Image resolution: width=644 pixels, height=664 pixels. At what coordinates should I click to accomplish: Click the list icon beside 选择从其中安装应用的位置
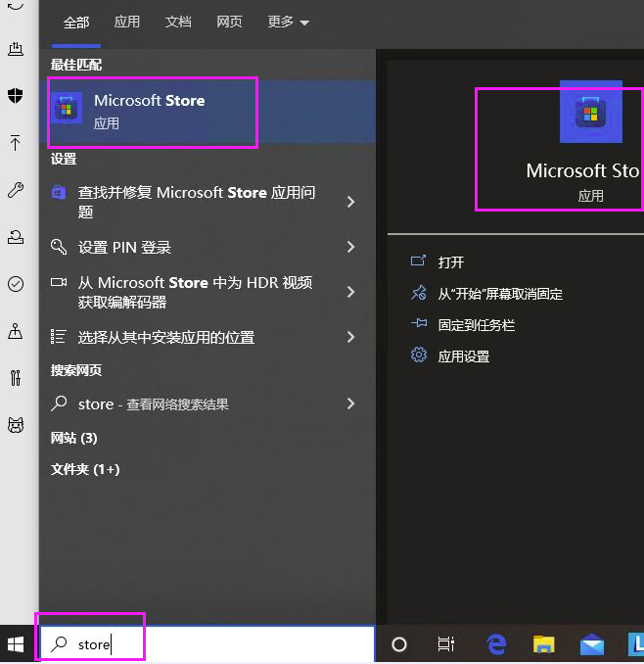58,336
